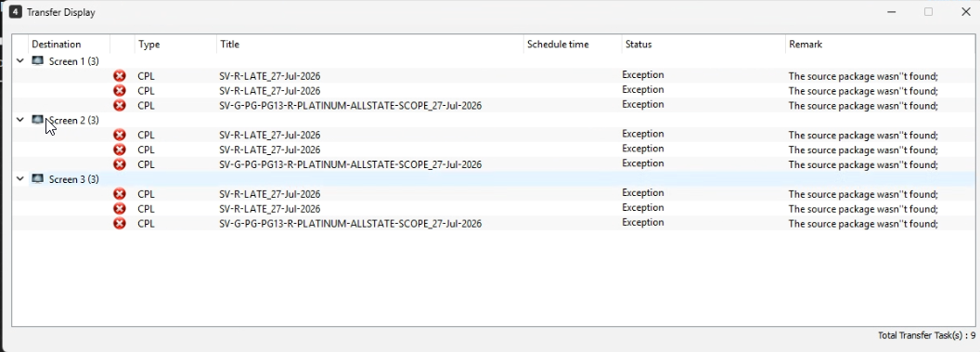Collapse the Screen 2 group
Screen dimensions: 980x352
(x=20, y=120)
